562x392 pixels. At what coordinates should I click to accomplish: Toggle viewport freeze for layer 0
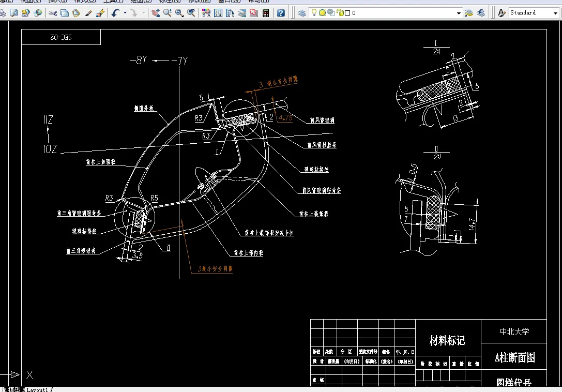click(x=331, y=12)
